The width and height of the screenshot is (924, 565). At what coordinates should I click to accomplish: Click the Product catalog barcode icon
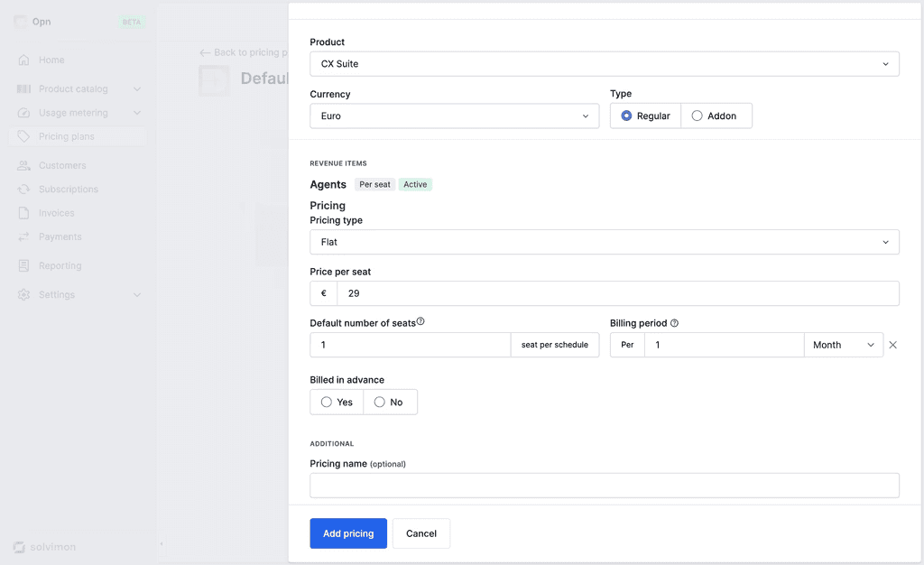click(x=23, y=89)
